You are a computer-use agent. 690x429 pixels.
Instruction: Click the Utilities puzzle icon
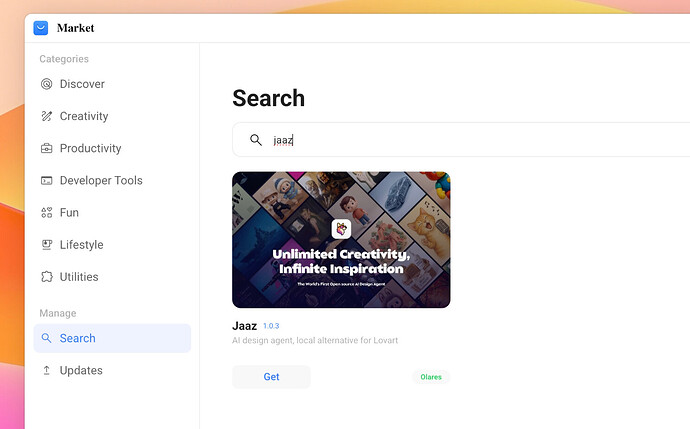click(x=46, y=276)
